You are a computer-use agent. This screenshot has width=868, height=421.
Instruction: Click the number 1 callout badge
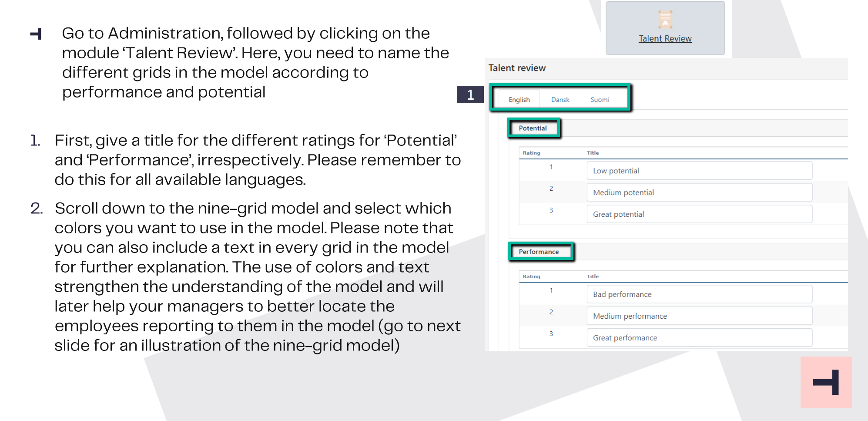click(470, 94)
